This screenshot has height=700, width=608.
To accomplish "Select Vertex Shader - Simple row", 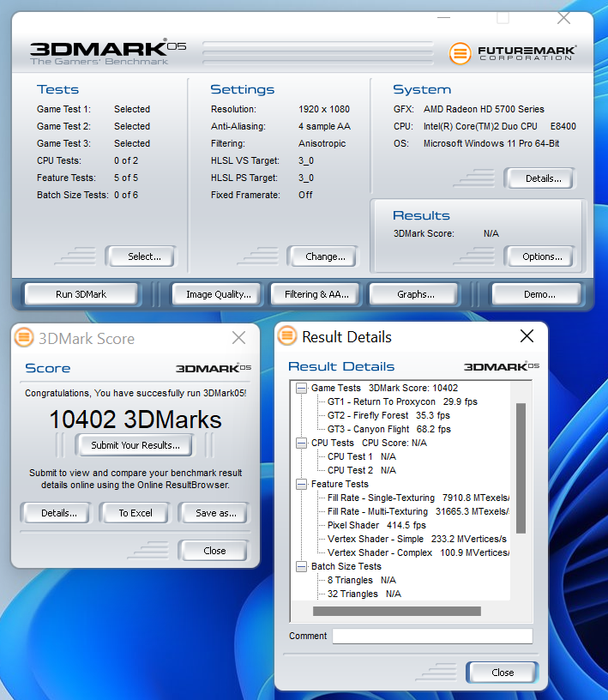I will (417, 540).
